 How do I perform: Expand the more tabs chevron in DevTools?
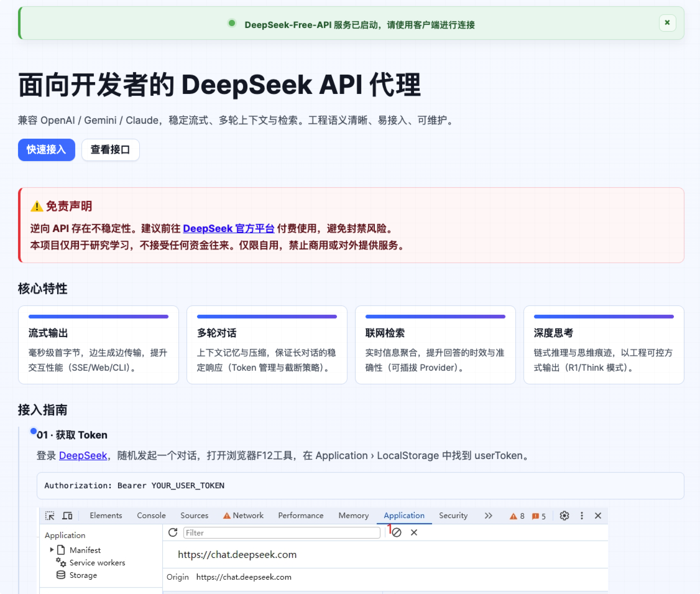click(x=489, y=516)
